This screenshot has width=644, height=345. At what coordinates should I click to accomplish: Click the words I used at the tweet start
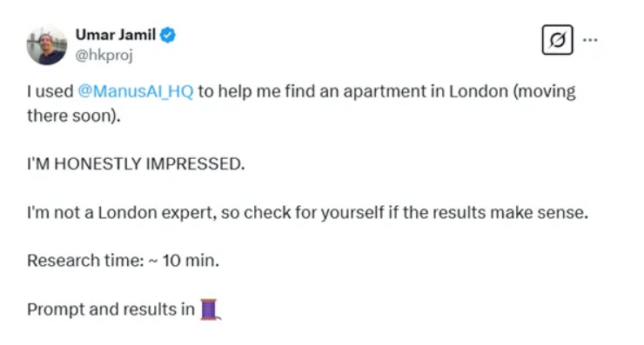(50, 91)
